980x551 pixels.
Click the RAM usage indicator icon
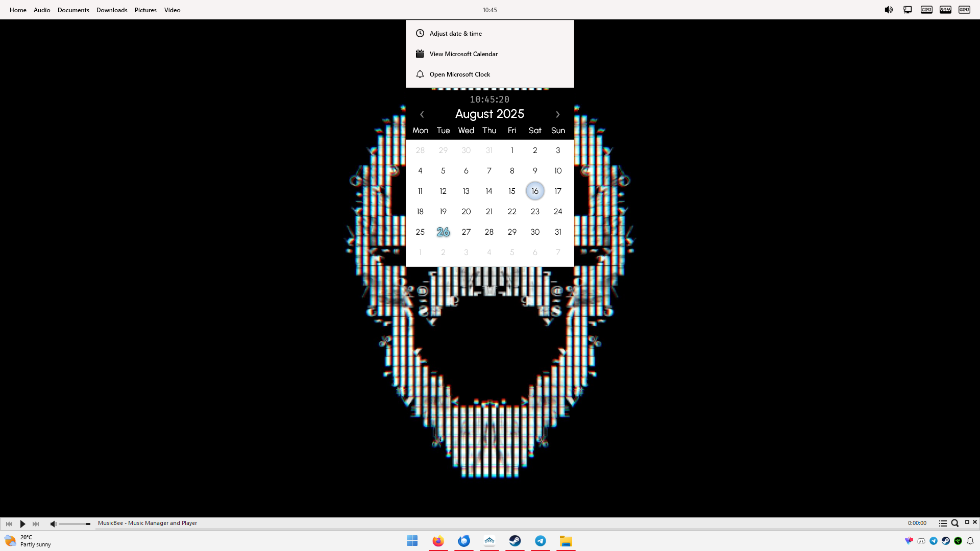coord(945,10)
